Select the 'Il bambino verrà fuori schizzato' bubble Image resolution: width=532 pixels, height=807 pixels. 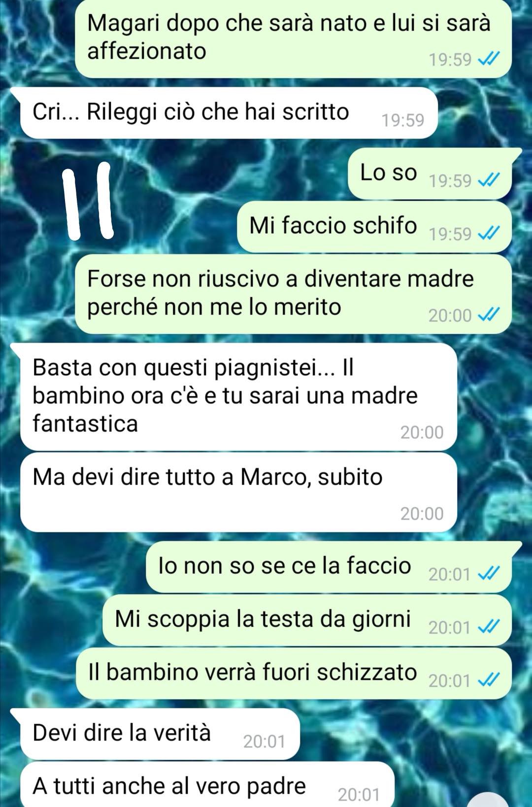click(x=294, y=673)
